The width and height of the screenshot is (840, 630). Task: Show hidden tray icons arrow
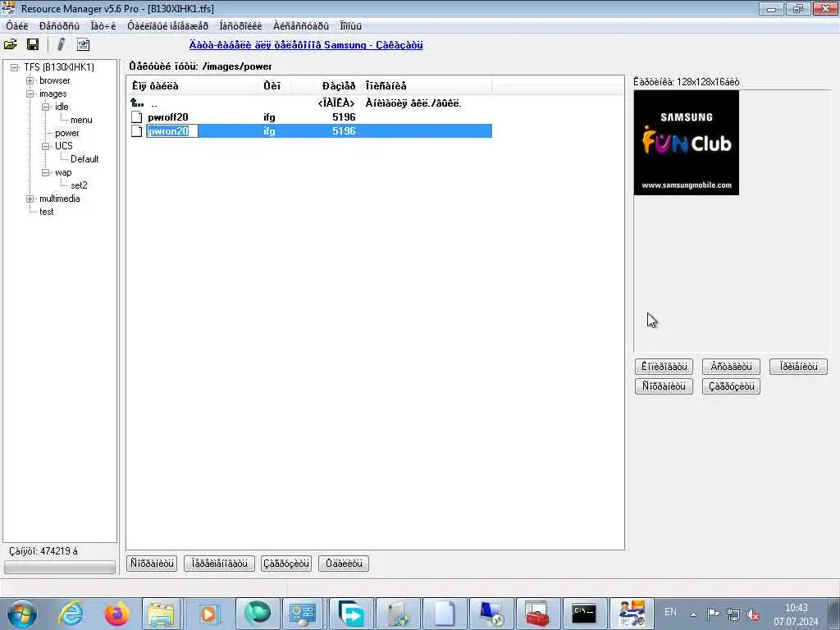[693, 615]
